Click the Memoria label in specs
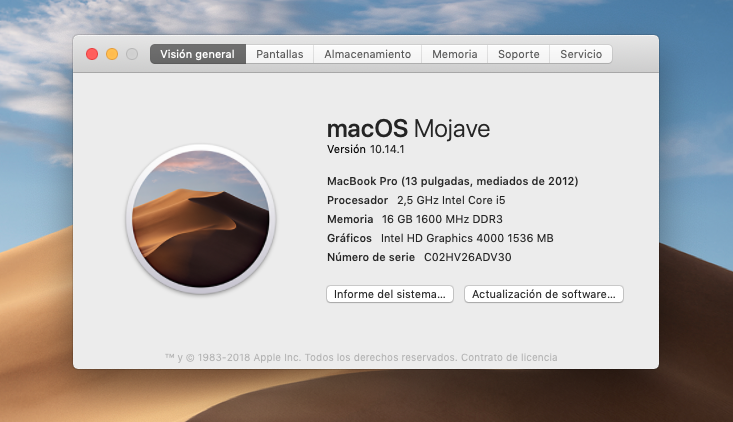This screenshot has width=733, height=422. point(350,219)
